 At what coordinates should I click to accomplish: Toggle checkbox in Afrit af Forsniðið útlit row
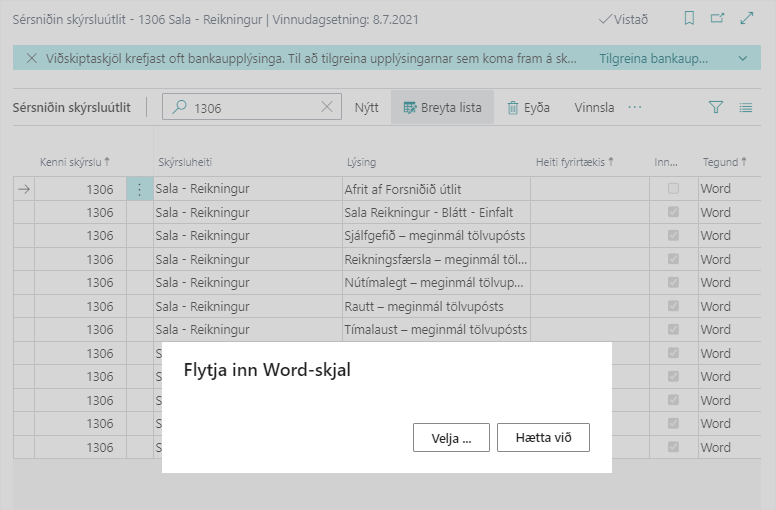coord(673,189)
